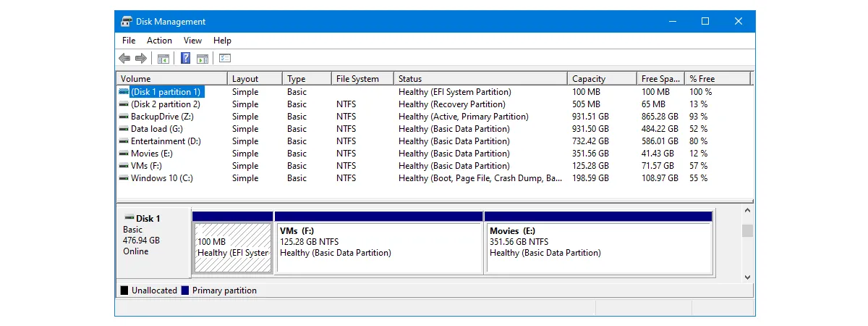Toggle the Show/Hide Console Tree icon
The width and height of the screenshot is (868, 326).
(163, 59)
